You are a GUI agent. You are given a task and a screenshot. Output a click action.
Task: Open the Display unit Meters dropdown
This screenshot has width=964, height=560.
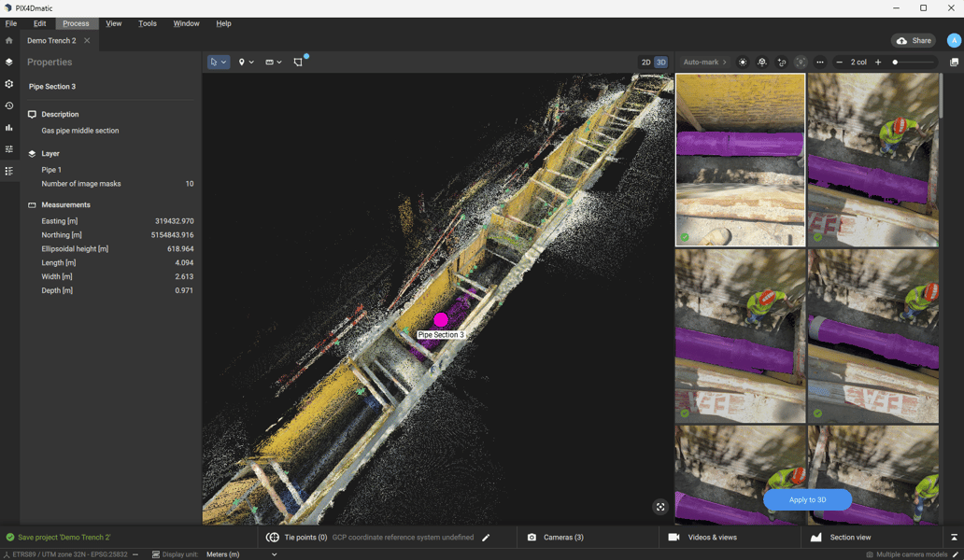(x=241, y=554)
